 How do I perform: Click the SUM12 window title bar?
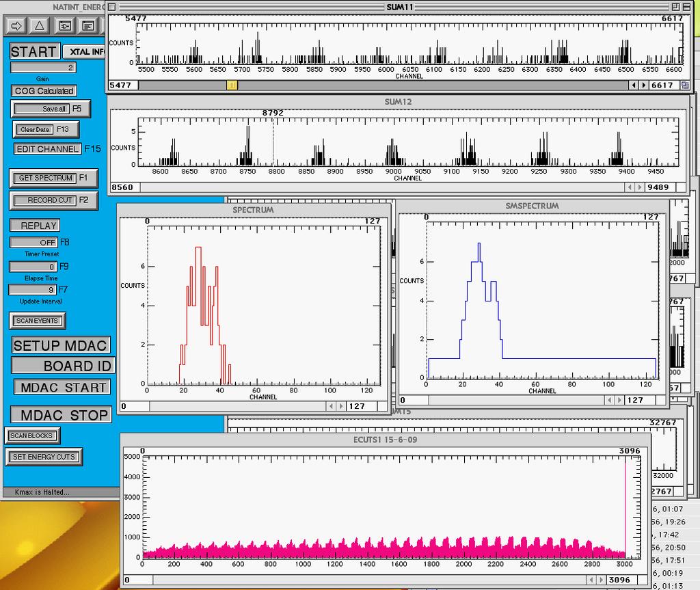tap(399, 101)
